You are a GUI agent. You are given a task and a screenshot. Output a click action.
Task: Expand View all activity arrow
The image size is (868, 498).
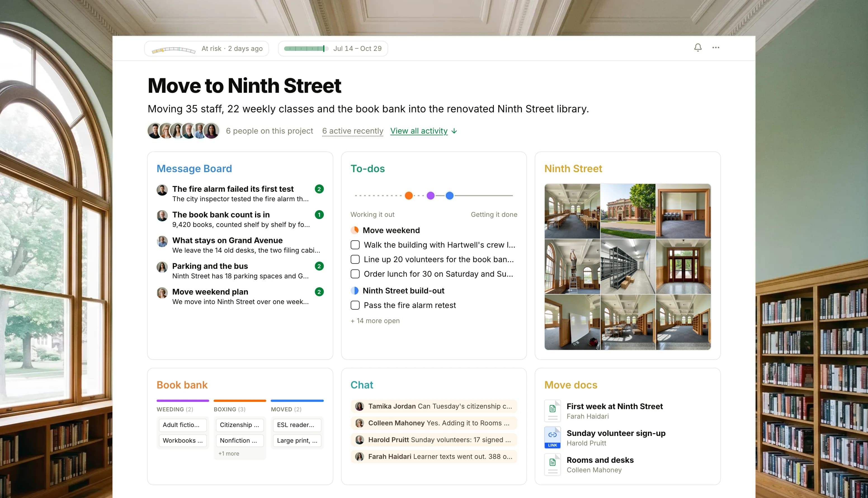tap(454, 131)
